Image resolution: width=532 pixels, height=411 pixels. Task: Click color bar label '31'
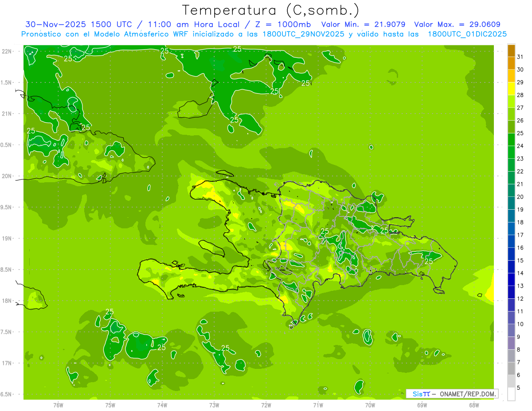(520, 57)
